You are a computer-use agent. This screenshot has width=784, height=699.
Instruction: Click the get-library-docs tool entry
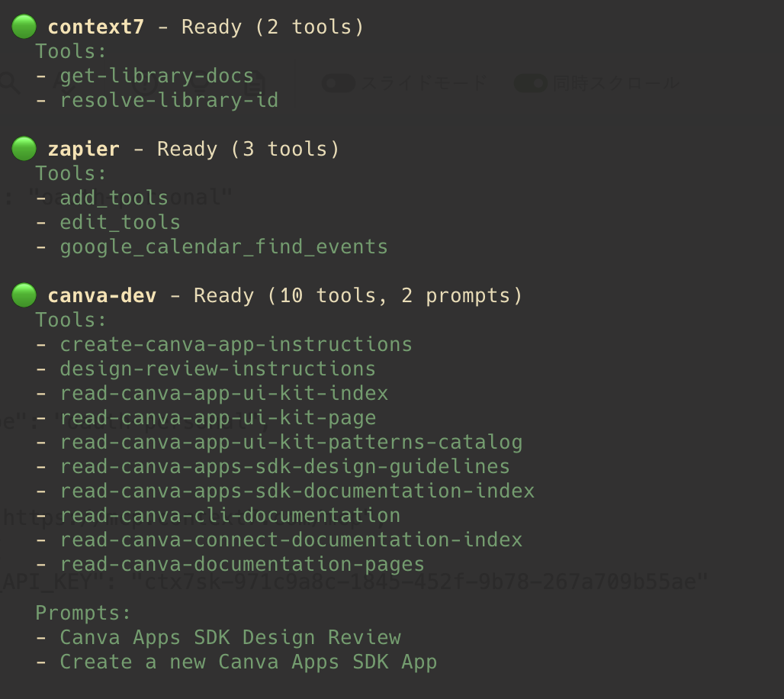click(156, 76)
